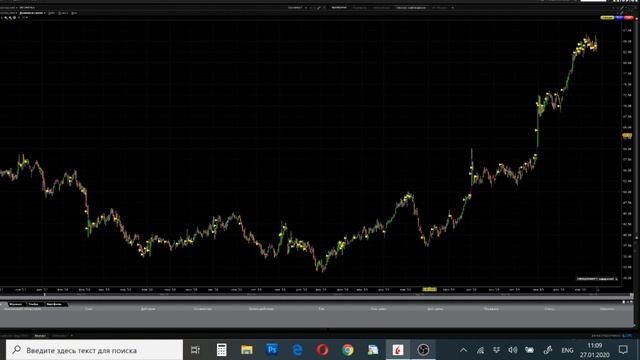Open Microsoft Edge from the taskbar
Screen dimensions: 640x360
(297, 350)
